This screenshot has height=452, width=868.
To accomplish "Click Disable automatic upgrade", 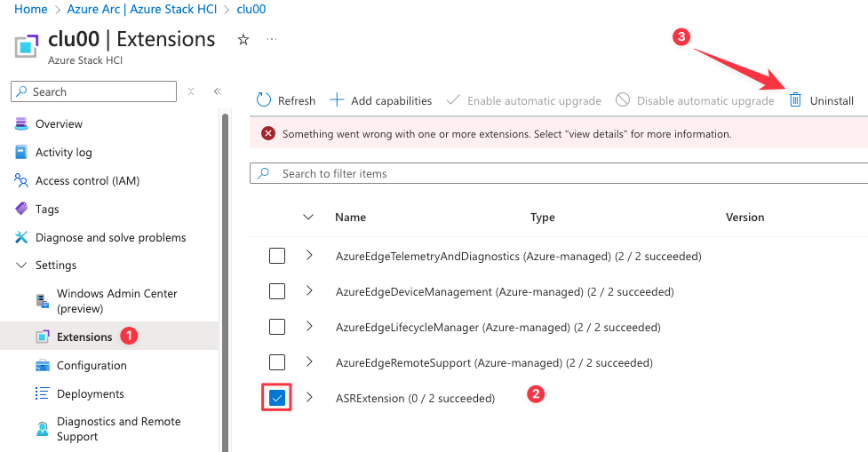I will [x=696, y=100].
